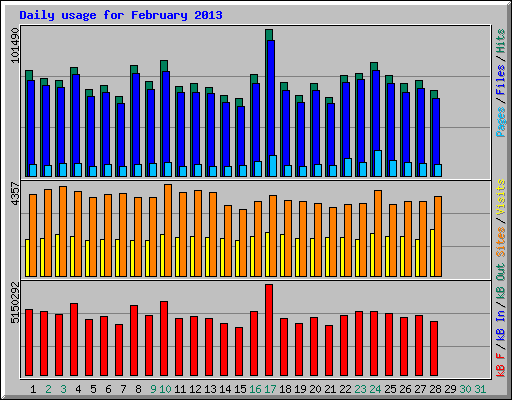Viewport: 512px width, 400px height.
Task: Click day label 21 on the x-axis
Action: click(330, 389)
